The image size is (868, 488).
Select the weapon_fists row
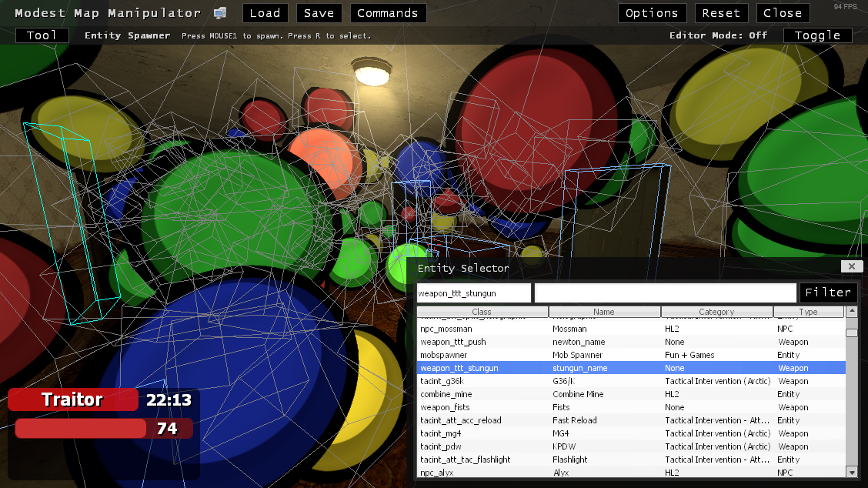click(x=631, y=407)
